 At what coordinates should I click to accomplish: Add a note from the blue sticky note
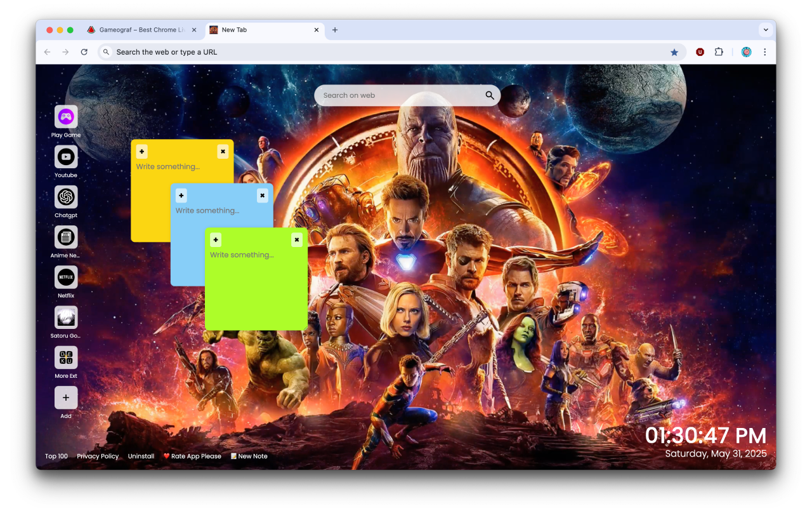click(x=181, y=196)
